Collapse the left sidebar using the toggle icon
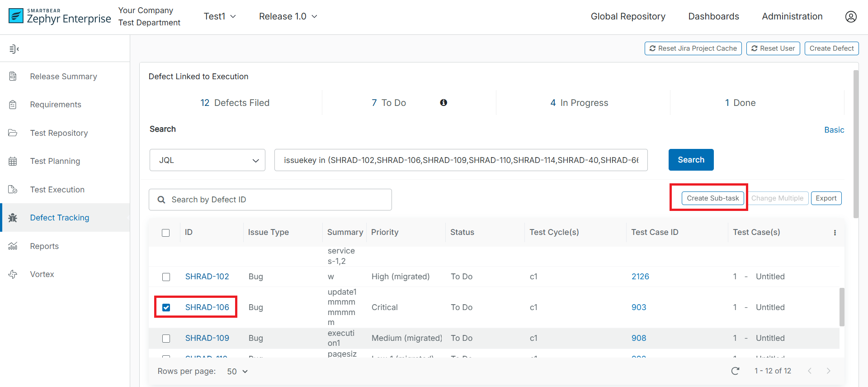 14,49
